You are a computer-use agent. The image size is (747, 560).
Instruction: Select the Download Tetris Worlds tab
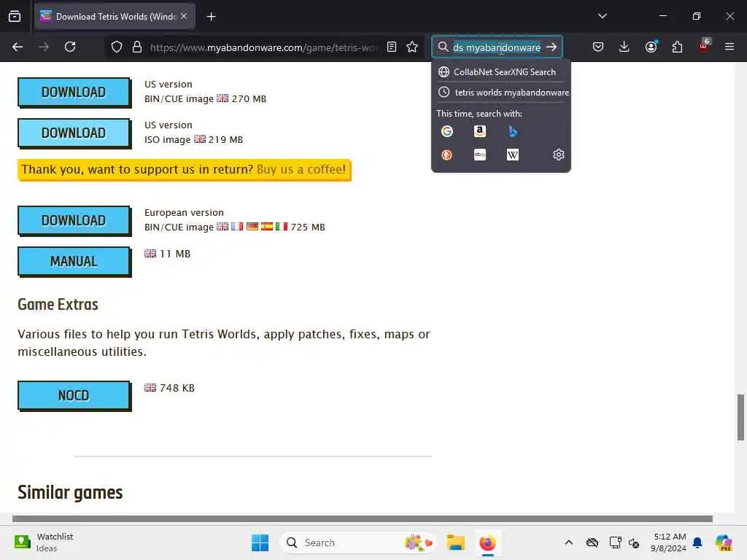115,17
